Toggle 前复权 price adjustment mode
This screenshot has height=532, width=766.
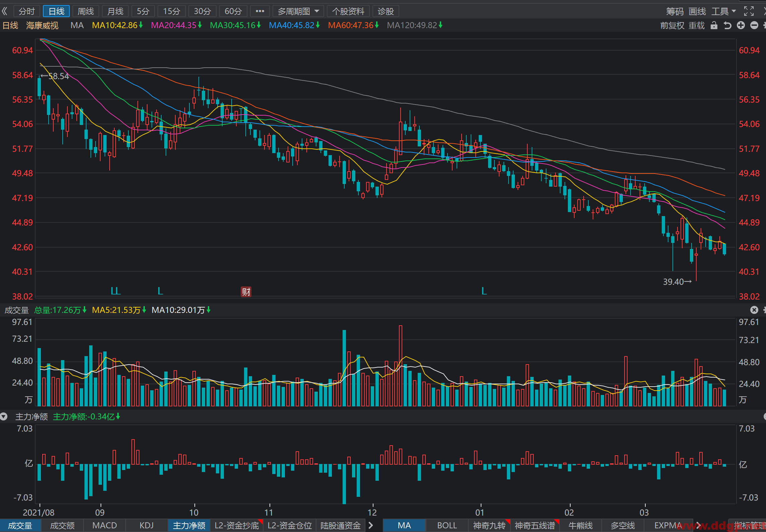pyautogui.click(x=672, y=25)
